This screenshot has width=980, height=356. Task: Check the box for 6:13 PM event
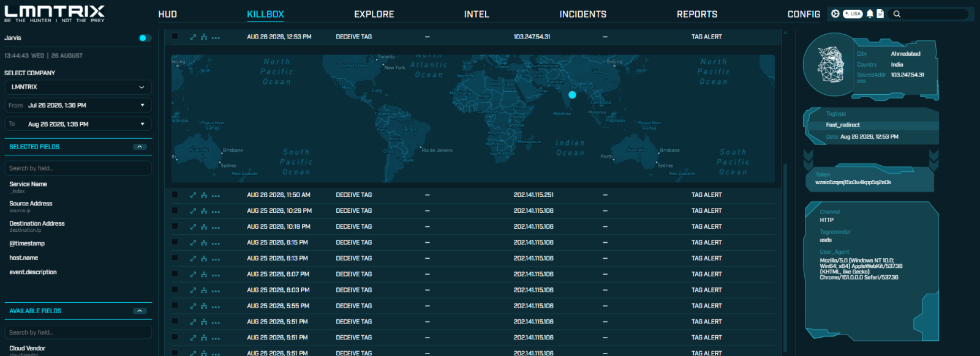point(175,258)
